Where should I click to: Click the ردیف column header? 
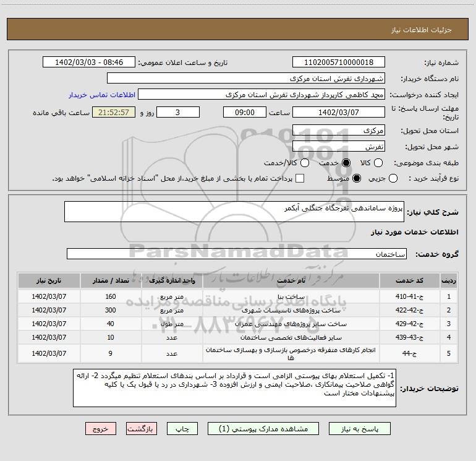[449, 280]
